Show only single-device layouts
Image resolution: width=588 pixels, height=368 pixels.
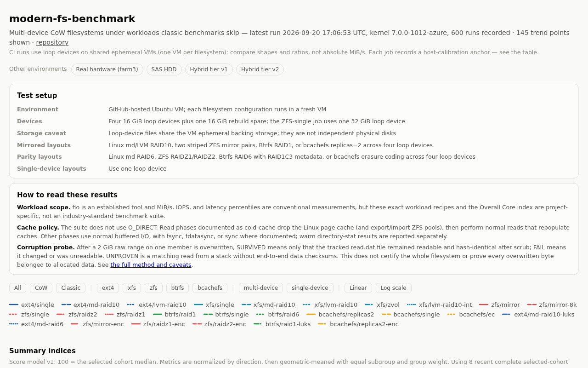pos(310,288)
